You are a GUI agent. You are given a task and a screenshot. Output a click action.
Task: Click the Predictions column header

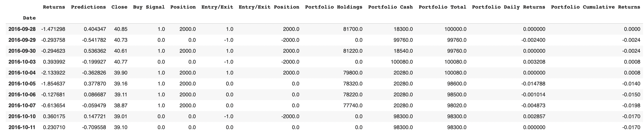pos(88,7)
